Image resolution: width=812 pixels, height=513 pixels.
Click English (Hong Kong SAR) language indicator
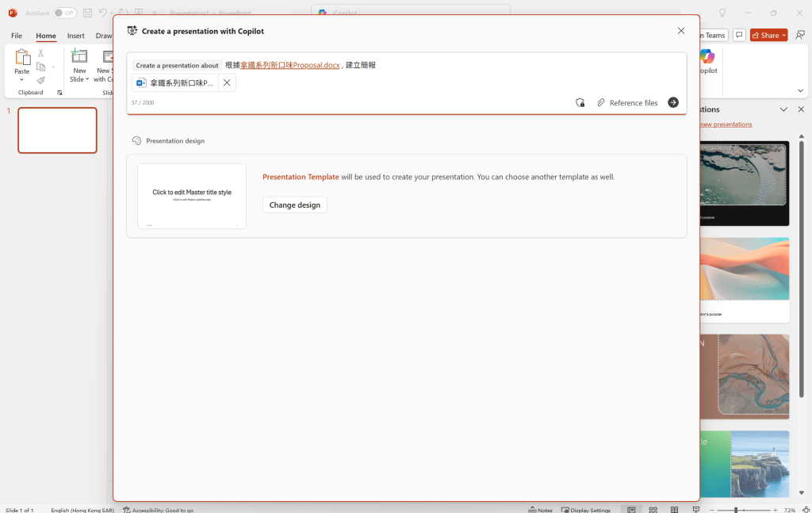pos(82,510)
